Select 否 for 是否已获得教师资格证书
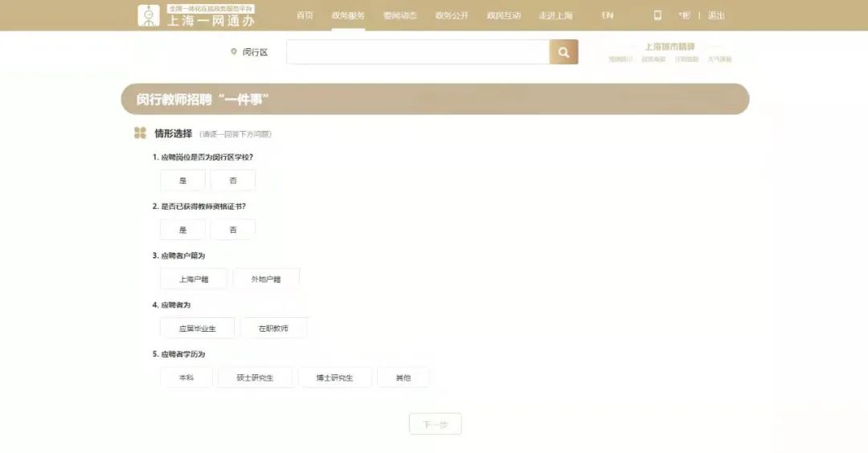The height and width of the screenshot is (453, 868). [233, 230]
